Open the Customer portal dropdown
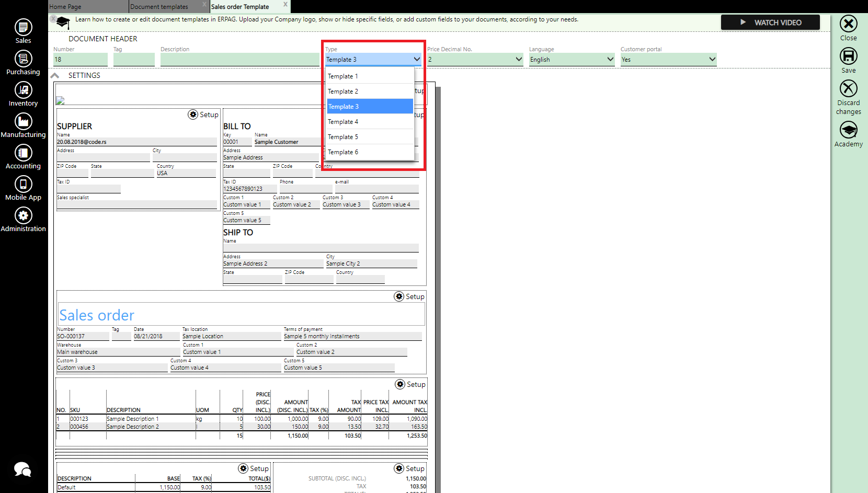The image size is (868, 493). 669,60
